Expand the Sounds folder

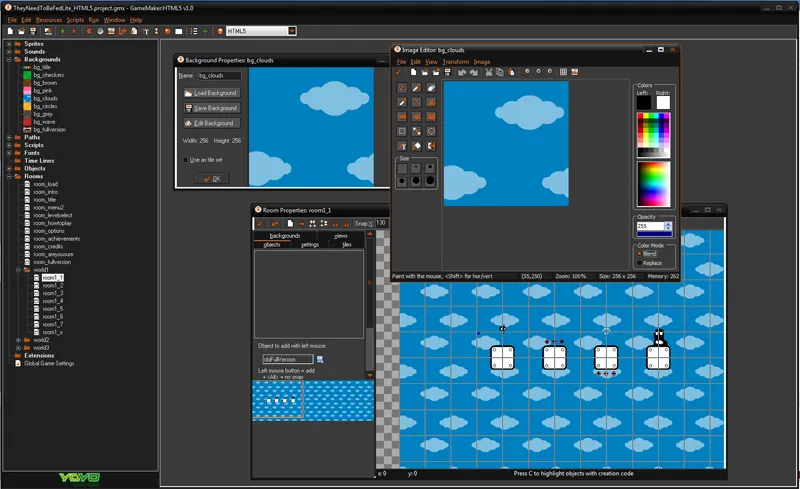coord(9,52)
